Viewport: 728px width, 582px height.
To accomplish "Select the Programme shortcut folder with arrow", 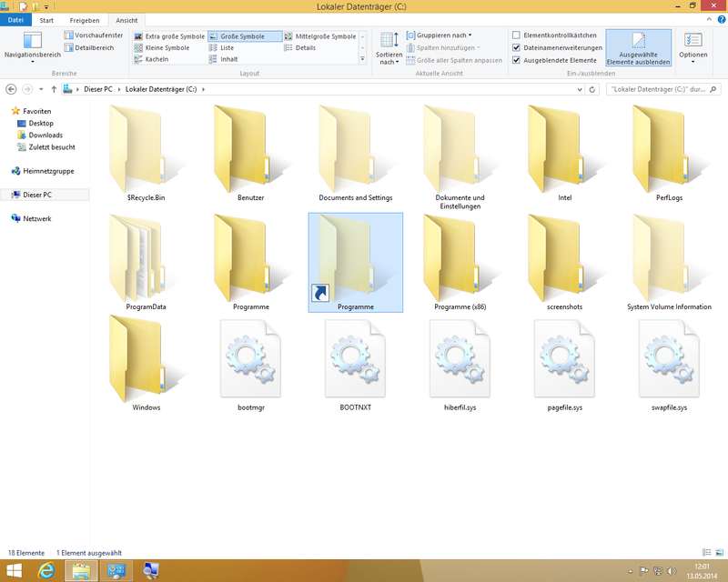I will 356,262.
